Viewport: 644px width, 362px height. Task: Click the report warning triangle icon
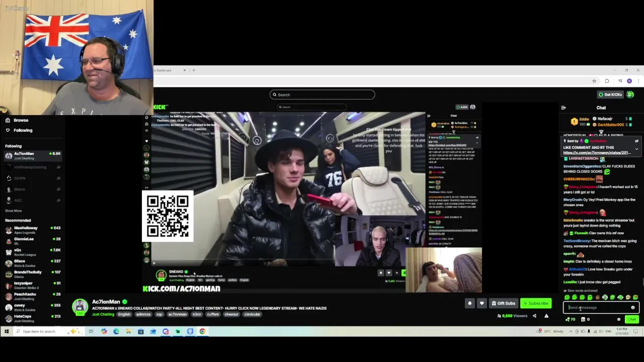pyautogui.click(x=546, y=316)
